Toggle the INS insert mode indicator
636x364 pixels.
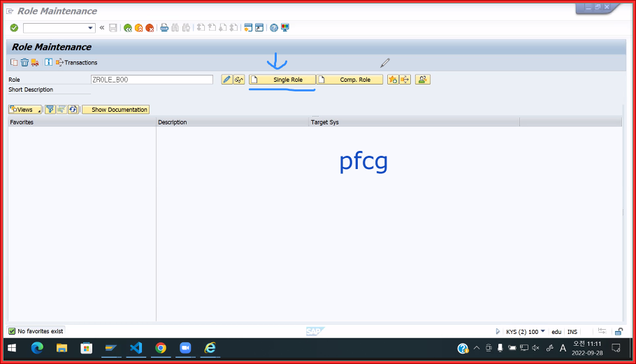572,332
